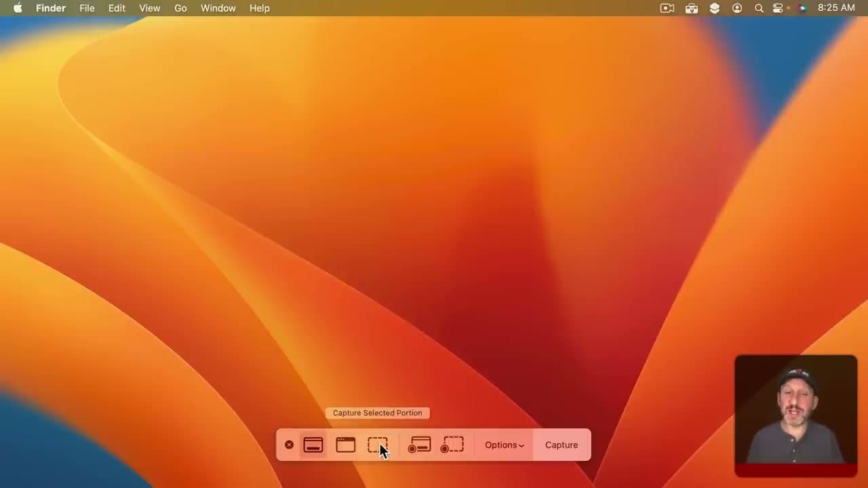The image size is (868, 488).
Task: Open the Finder menu
Action: [x=50, y=8]
